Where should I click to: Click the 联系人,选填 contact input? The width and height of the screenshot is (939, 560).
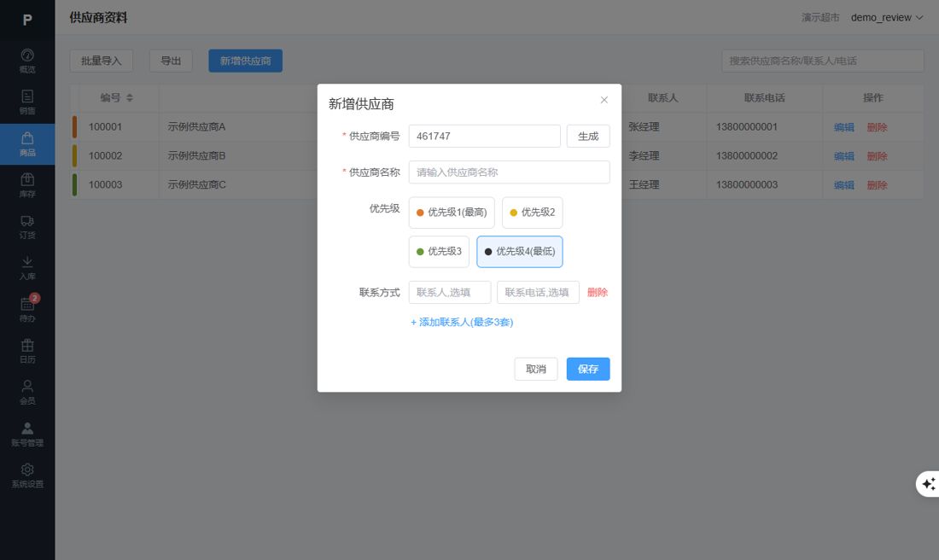[x=450, y=292]
